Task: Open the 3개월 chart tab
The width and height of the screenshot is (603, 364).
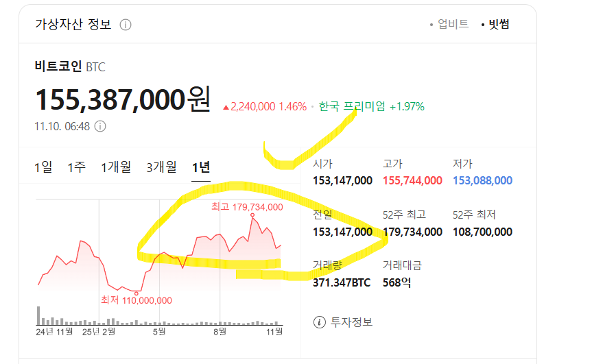Action: (161, 167)
